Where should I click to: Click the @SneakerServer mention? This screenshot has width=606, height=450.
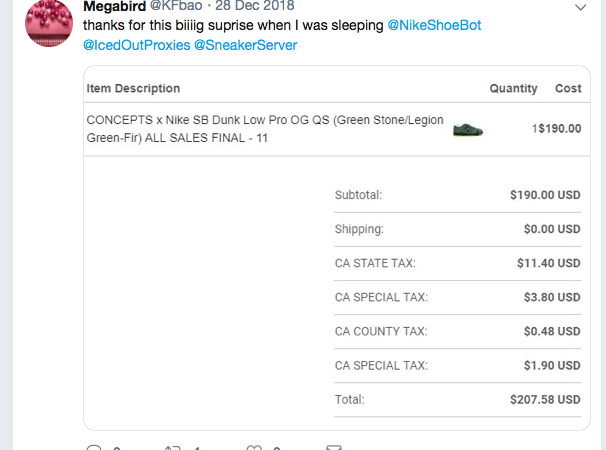245,45
